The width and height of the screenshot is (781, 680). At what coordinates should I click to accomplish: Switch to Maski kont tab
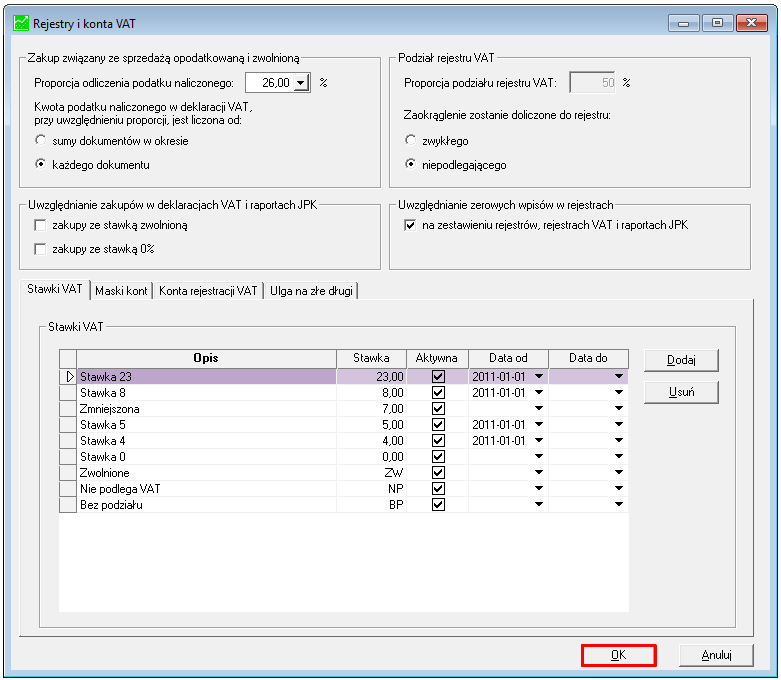click(x=121, y=291)
